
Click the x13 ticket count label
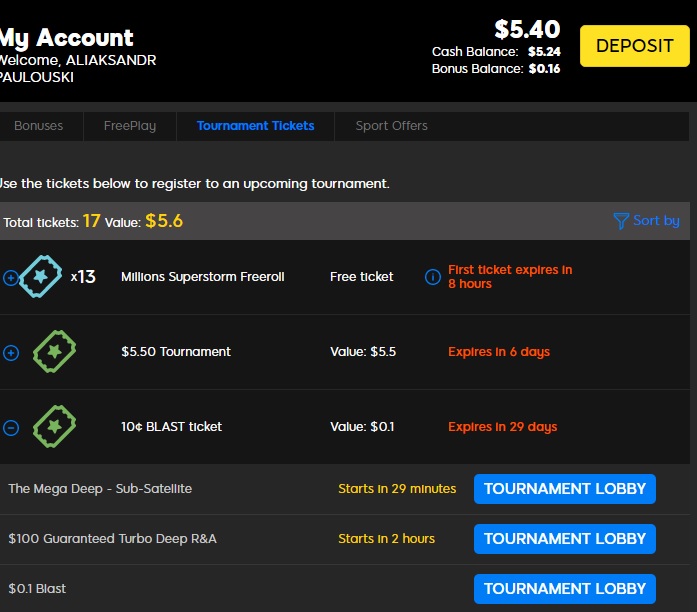coord(83,277)
